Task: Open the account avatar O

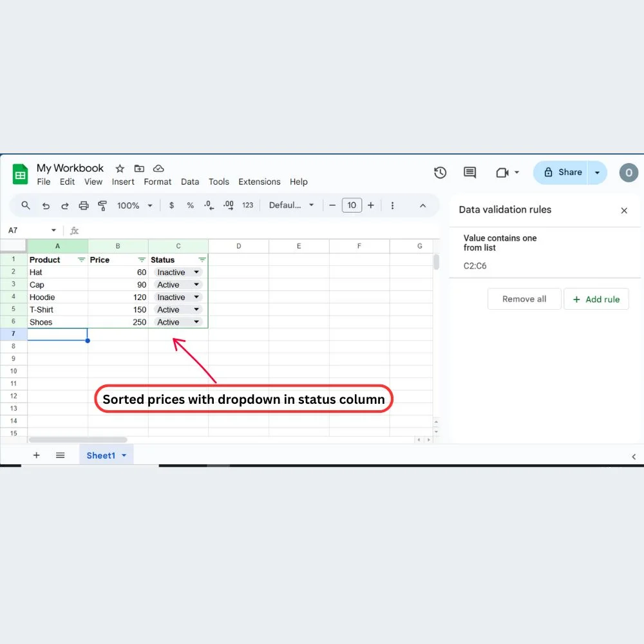Action: (x=629, y=173)
